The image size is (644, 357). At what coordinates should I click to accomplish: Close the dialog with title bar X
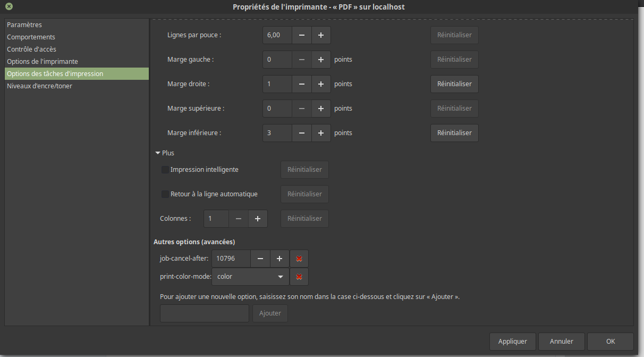coord(9,7)
